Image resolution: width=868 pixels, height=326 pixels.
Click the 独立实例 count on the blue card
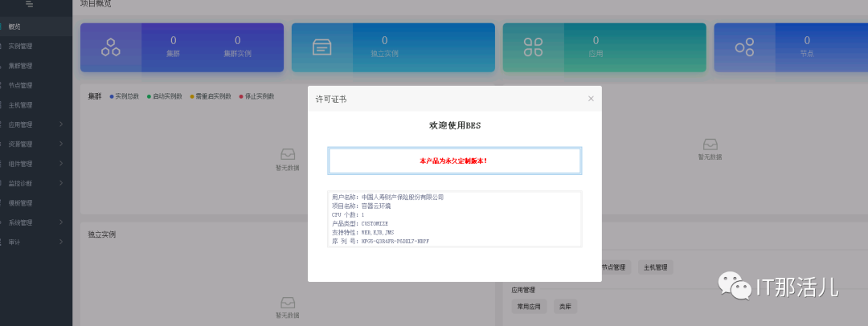pos(384,40)
